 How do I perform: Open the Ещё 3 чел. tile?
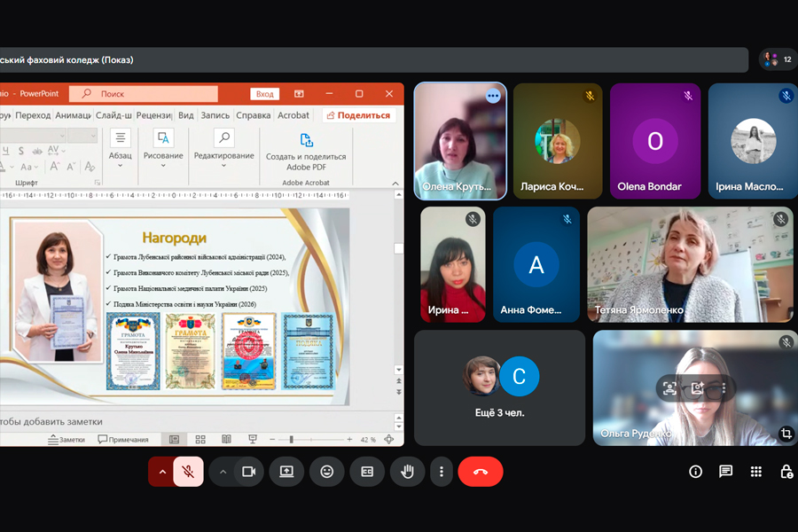point(500,388)
